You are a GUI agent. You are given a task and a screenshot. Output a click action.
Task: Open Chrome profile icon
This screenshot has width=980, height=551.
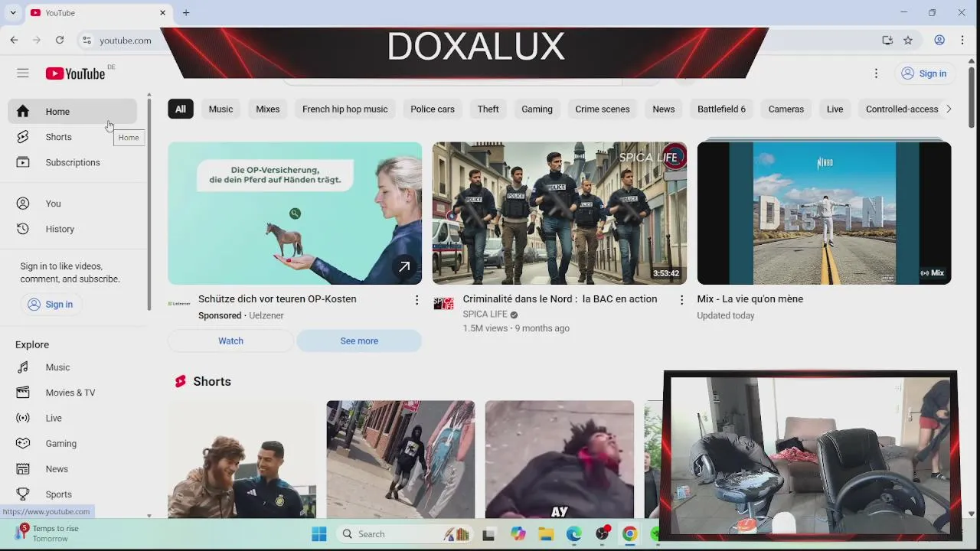(x=939, y=41)
